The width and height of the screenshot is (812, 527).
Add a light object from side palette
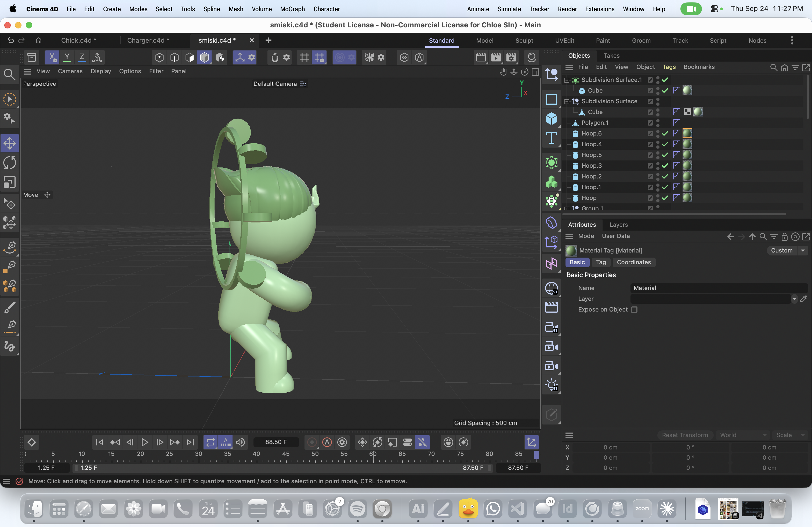tap(551, 385)
